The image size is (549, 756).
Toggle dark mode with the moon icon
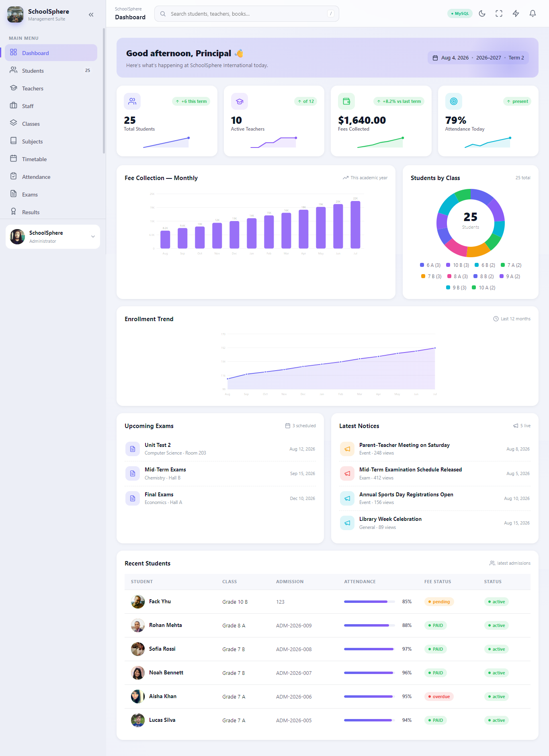pyautogui.click(x=482, y=14)
